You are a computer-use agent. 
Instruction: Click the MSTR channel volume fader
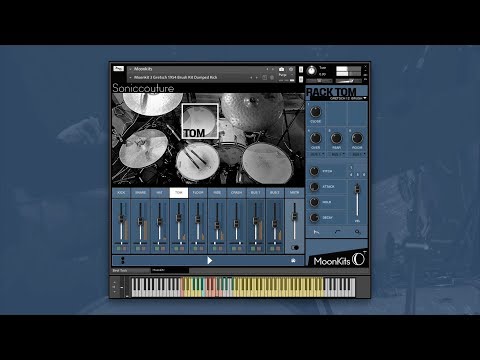(x=294, y=216)
